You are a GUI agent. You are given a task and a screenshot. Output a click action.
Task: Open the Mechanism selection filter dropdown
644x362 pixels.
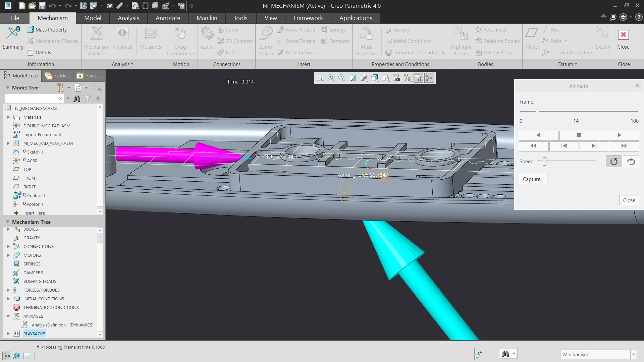[x=633, y=354]
